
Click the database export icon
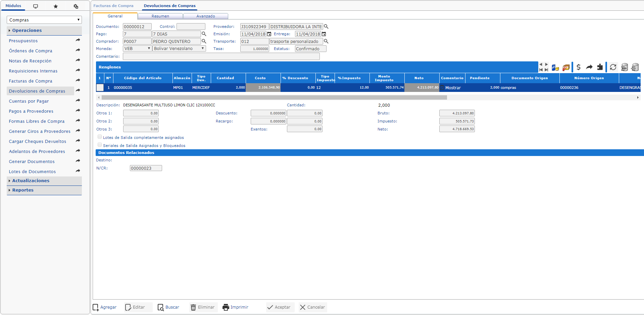(x=625, y=67)
